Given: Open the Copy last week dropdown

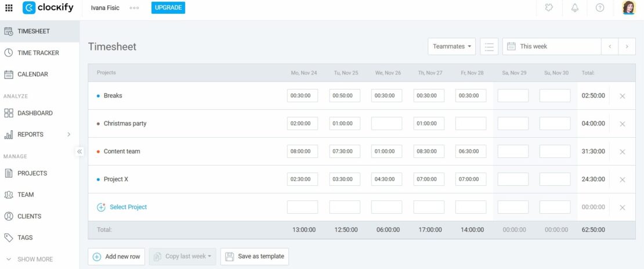Looking at the screenshot, I should [x=182, y=256].
